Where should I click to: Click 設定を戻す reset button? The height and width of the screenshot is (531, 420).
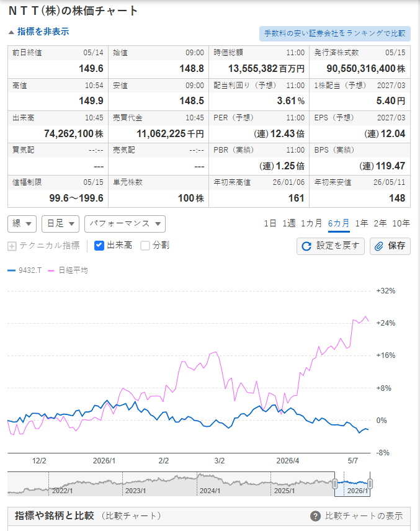[331, 246]
